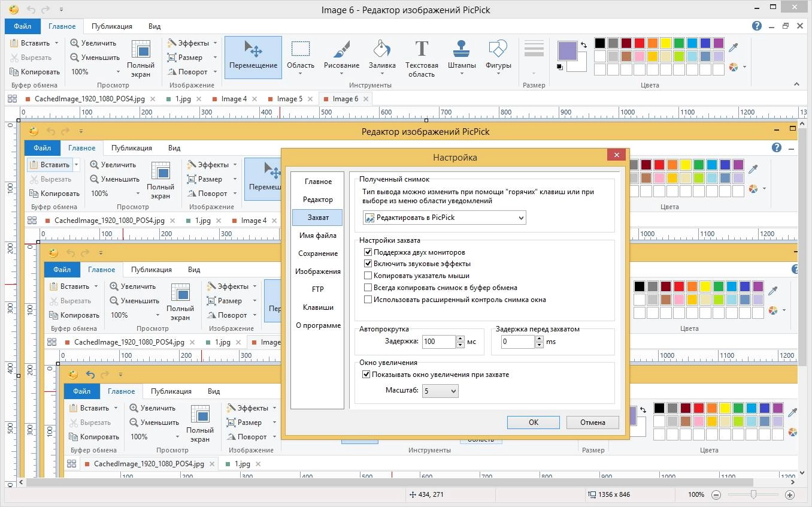Click the Задержка field showing 100
The image size is (812, 507).
point(438,342)
